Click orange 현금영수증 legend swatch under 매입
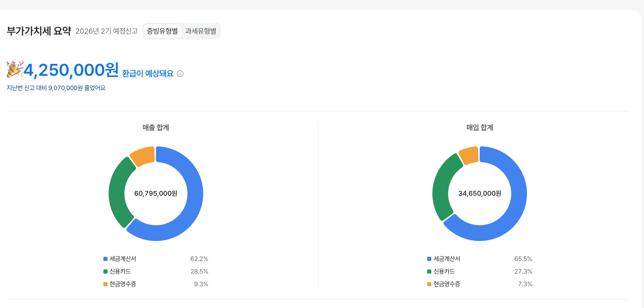This screenshot has width=644, height=308. [429, 284]
